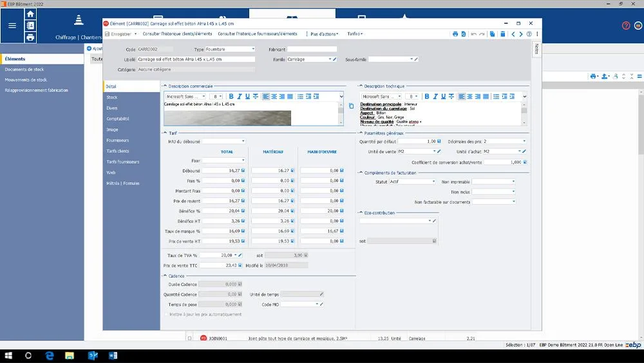Open the Fournisseurs tab
The height and width of the screenshot is (363, 644).
117,140
